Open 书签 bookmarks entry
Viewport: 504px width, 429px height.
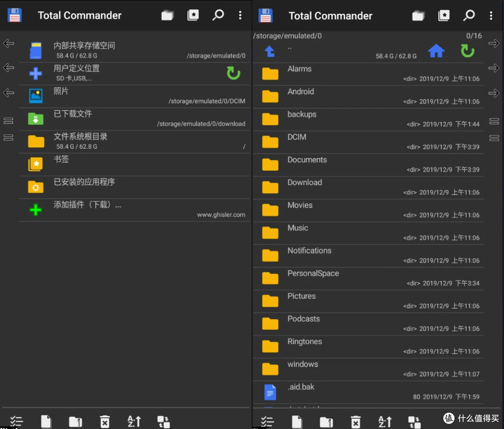pos(134,165)
